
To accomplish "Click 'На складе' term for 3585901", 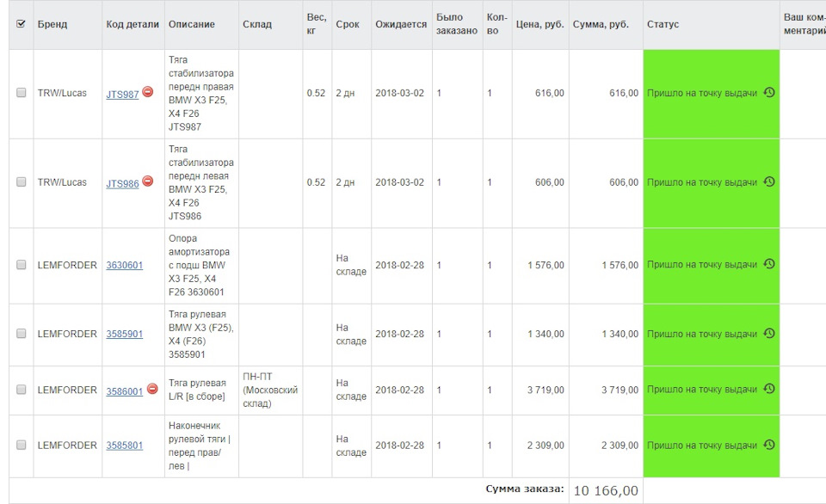I will click(x=351, y=335).
